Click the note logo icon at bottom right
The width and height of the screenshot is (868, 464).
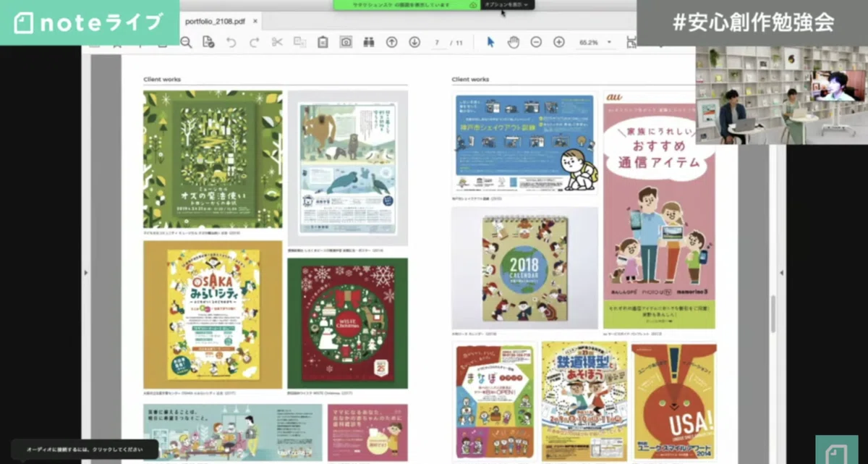point(836,450)
